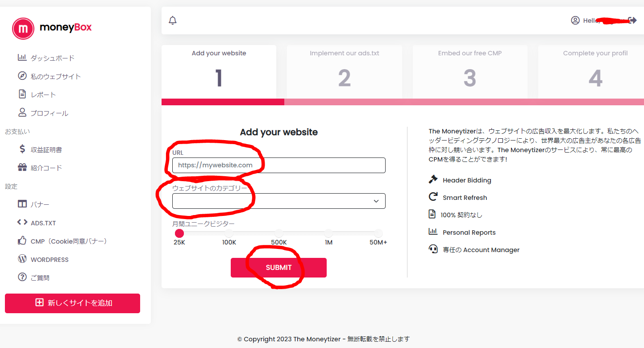Click the URL input field

click(278, 165)
